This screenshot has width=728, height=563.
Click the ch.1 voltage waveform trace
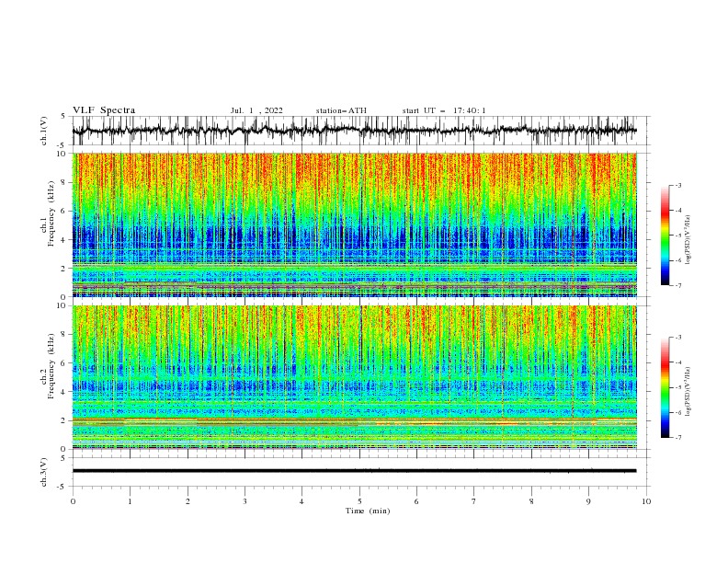point(354,131)
